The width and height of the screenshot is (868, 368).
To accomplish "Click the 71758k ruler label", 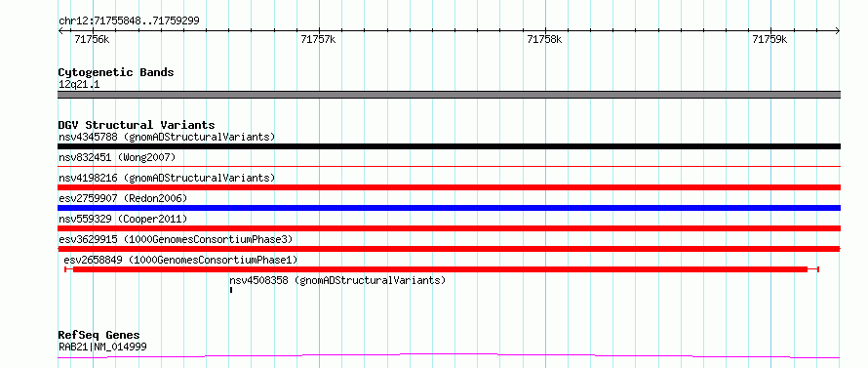I will [544, 39].
